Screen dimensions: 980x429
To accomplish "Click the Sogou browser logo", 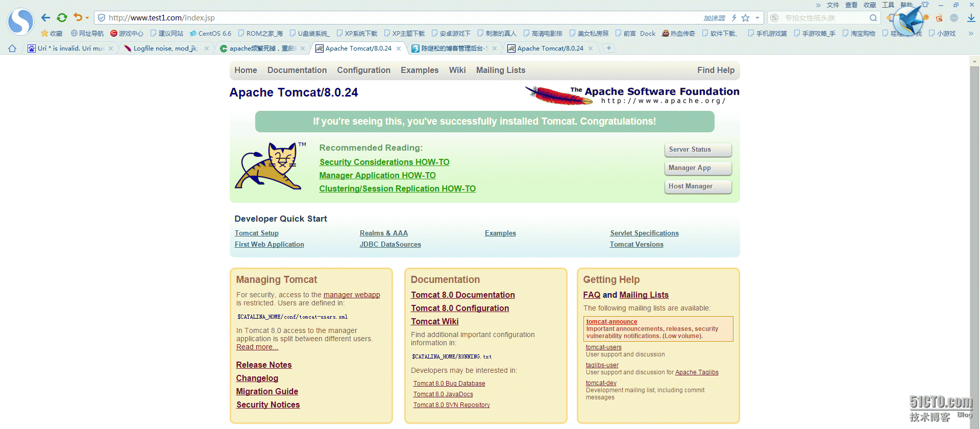I will click(20, 21).
